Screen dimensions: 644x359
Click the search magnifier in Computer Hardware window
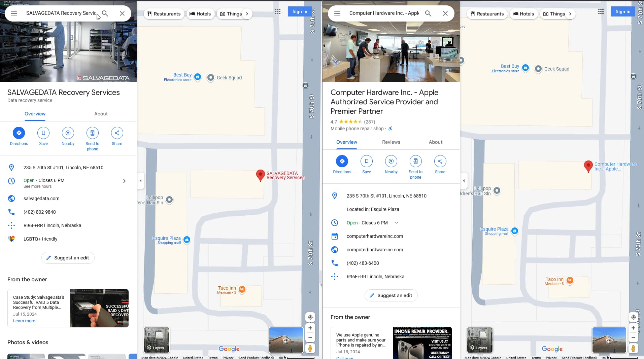[x=428, y=13]
